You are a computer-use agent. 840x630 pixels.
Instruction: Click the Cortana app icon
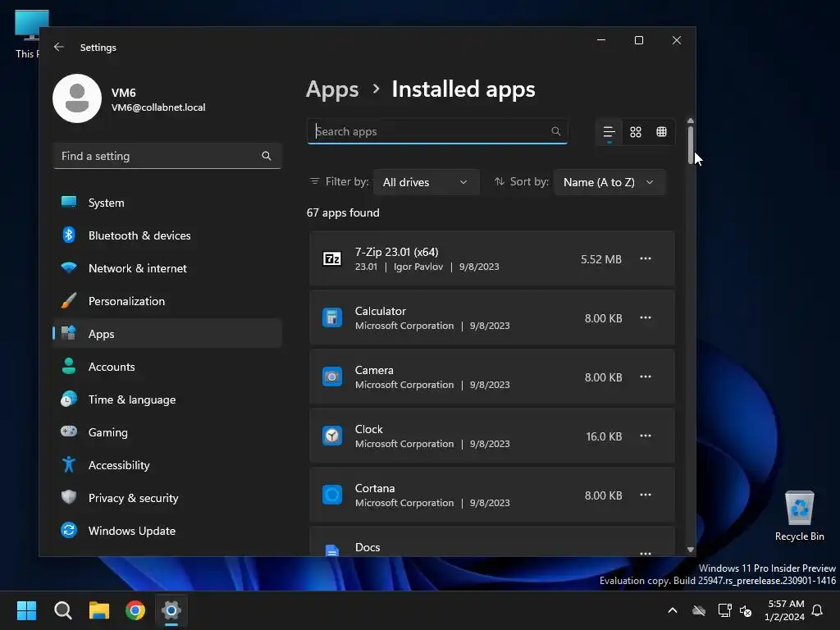(x=332, y=495)
